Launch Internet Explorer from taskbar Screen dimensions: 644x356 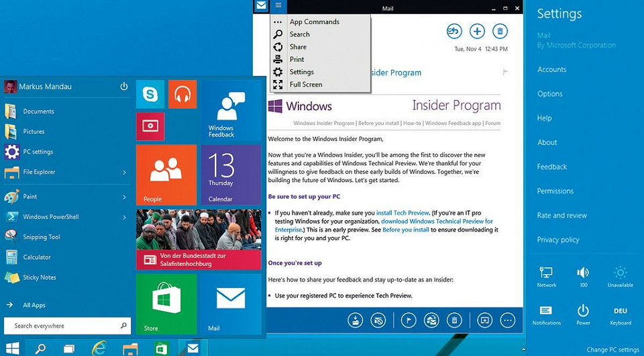pos(99,349)
